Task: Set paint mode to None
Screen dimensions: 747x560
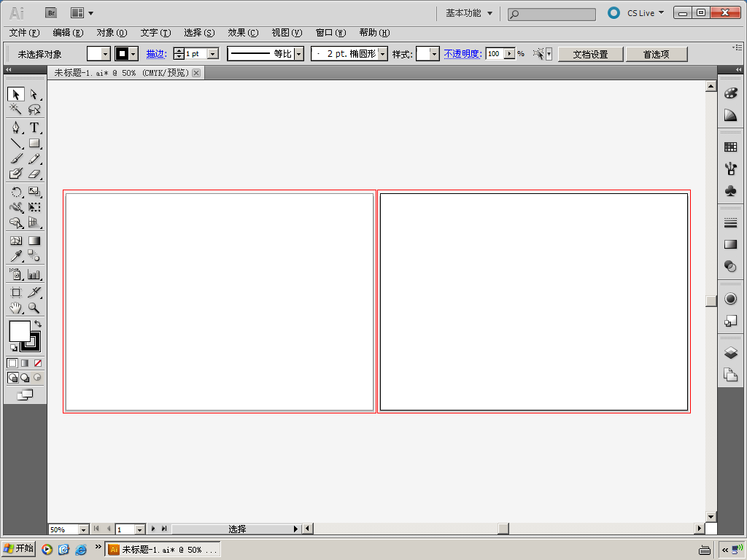Action: pyautogui.click(x=38, y=363)
